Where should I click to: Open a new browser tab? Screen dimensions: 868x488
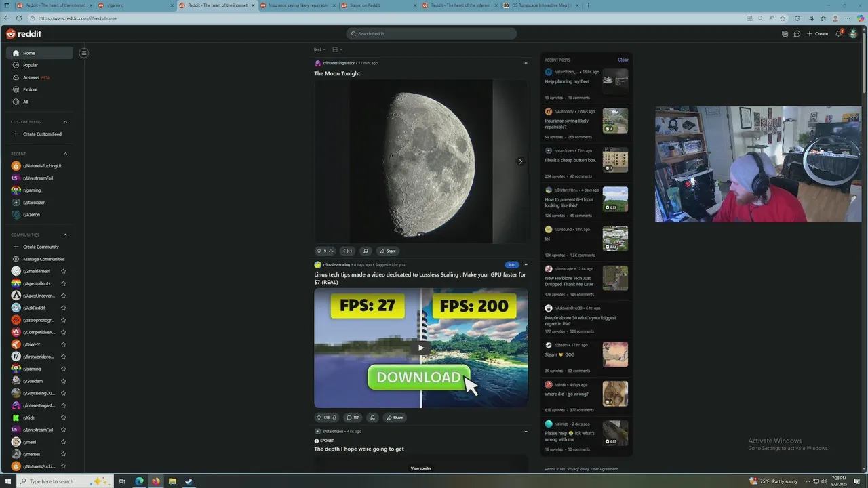click(x=588, y=5)
